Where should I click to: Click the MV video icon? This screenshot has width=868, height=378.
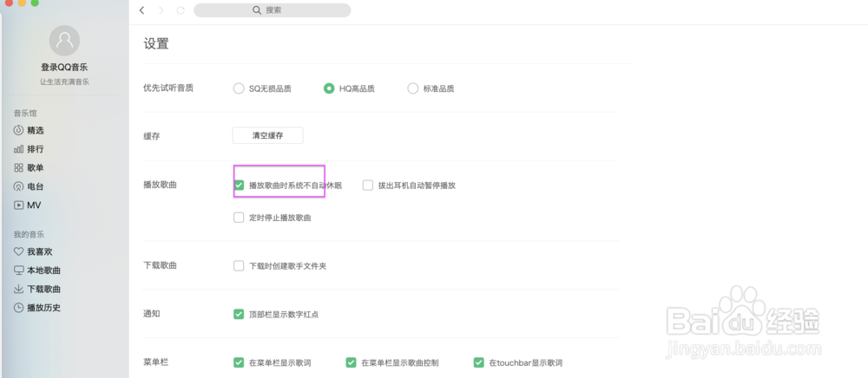point(18,205)
